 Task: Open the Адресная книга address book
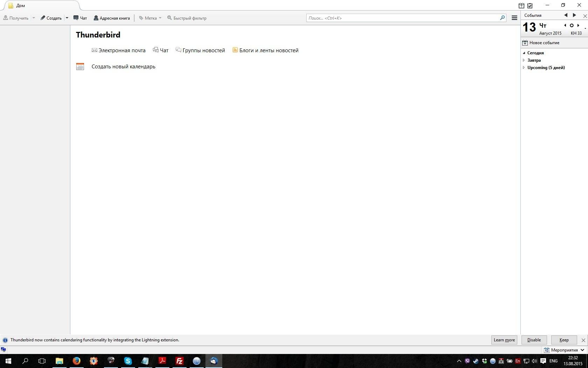112,18
